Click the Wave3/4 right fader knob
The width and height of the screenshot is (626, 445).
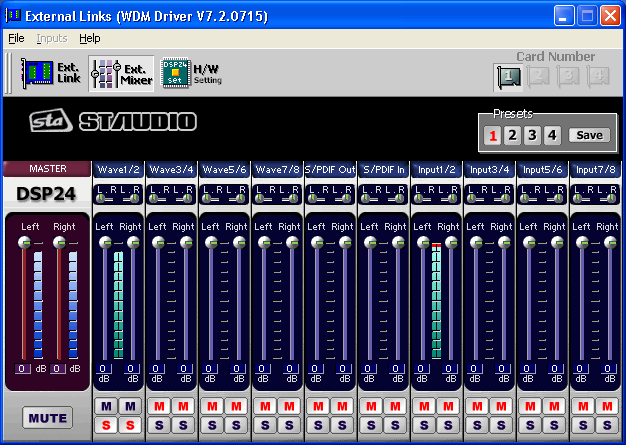(186, 242)
